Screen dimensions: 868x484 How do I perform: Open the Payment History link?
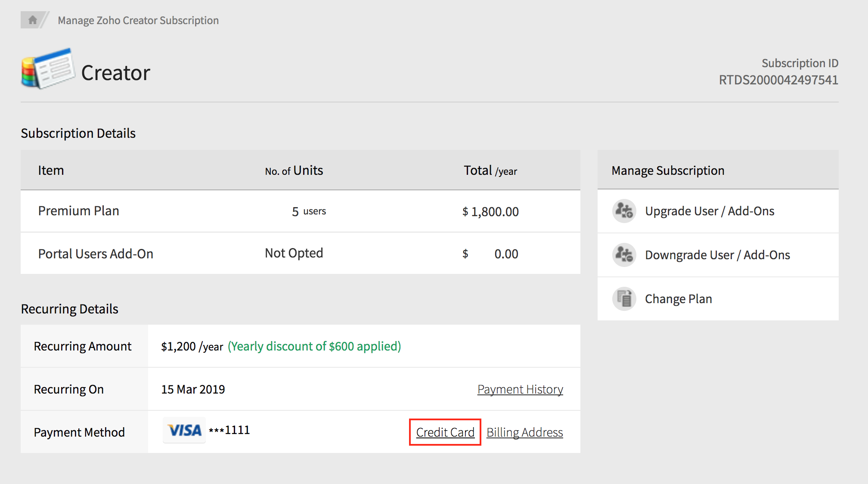point(520,389)
